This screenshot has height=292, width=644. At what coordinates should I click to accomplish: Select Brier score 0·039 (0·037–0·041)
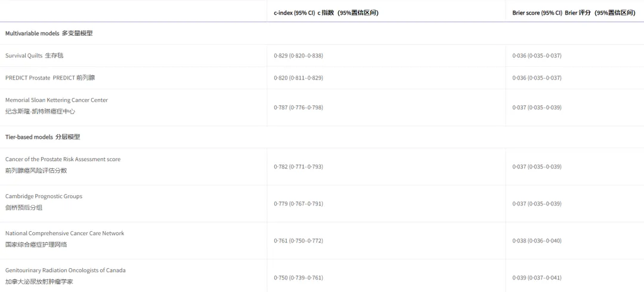click(537, 278)
